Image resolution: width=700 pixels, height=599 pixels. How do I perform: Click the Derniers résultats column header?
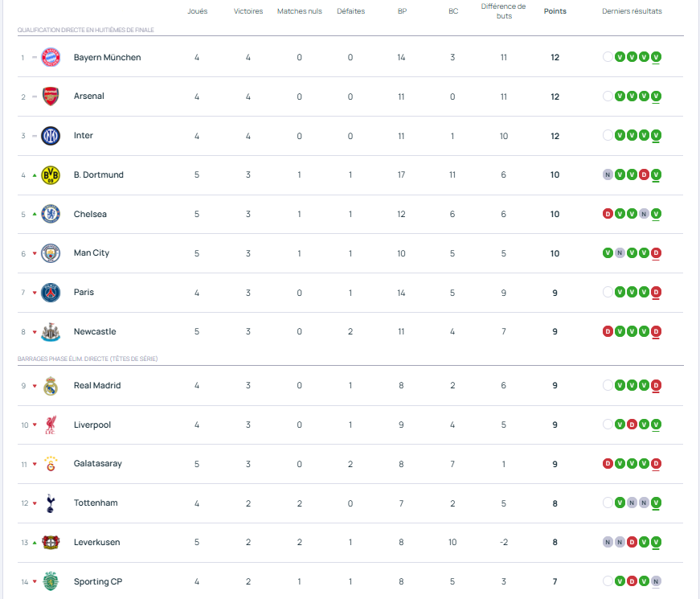pyautogui.click(x=632, y=11)
